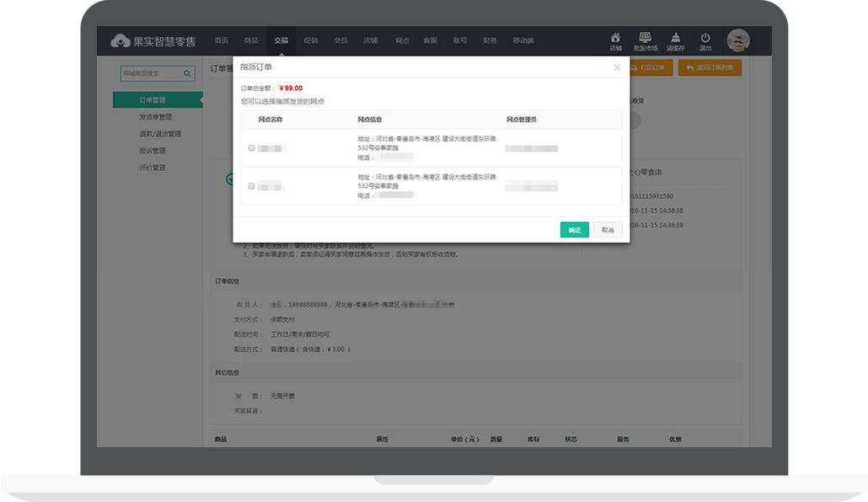Viewport: 868px width, 502px height.
Task: Open 首页 in the top navigation
Action: tap(222, 40)
